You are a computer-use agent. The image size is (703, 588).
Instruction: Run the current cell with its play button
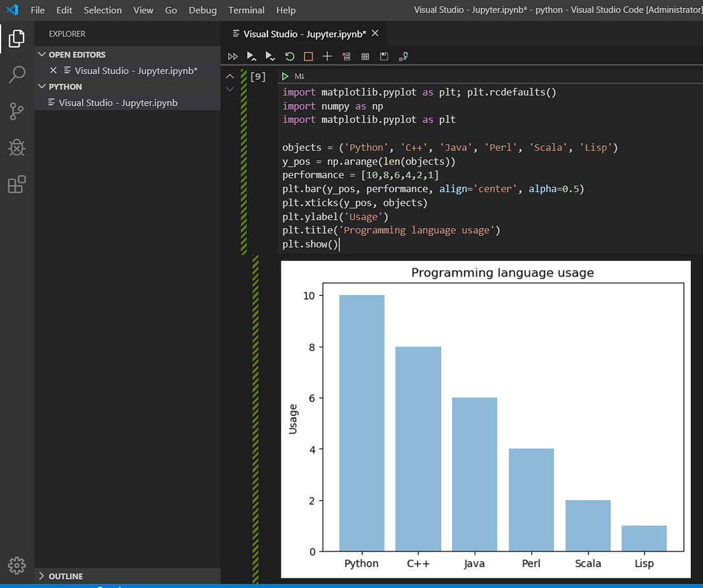coord(285,76)
